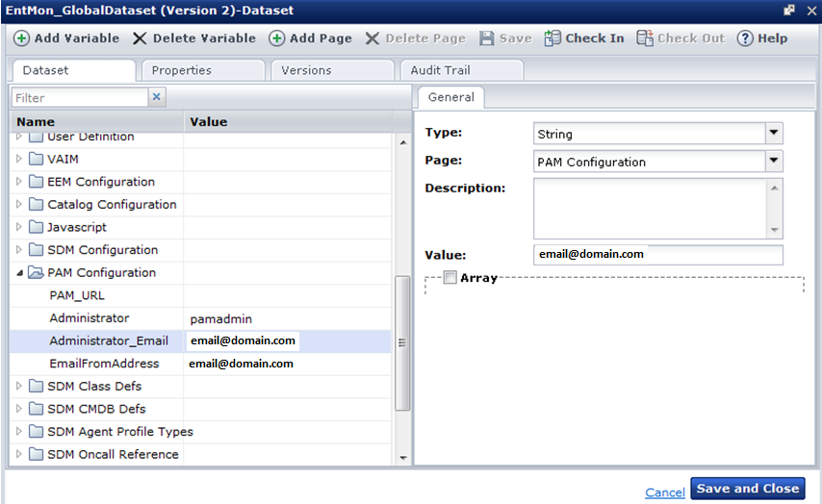Expand the Javascript node
Screen dimensions: 822x504
pyautogui.click(x=19, y=227)
